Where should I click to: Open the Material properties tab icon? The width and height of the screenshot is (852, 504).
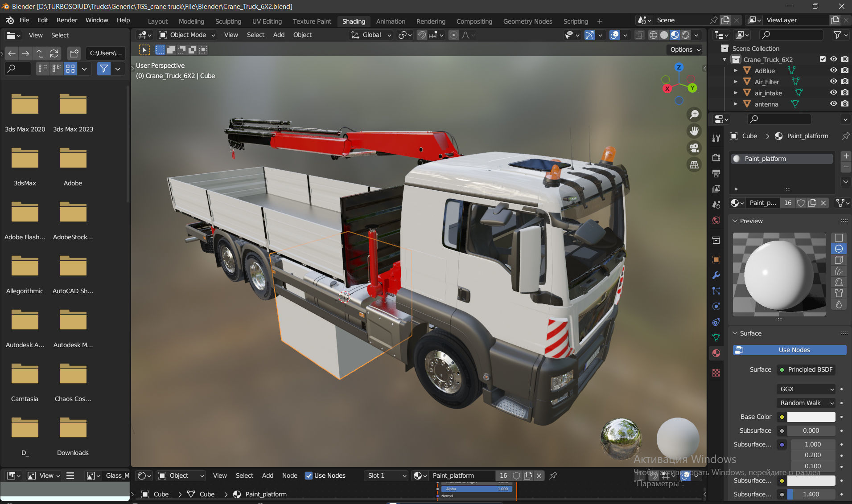coord(716,353)
